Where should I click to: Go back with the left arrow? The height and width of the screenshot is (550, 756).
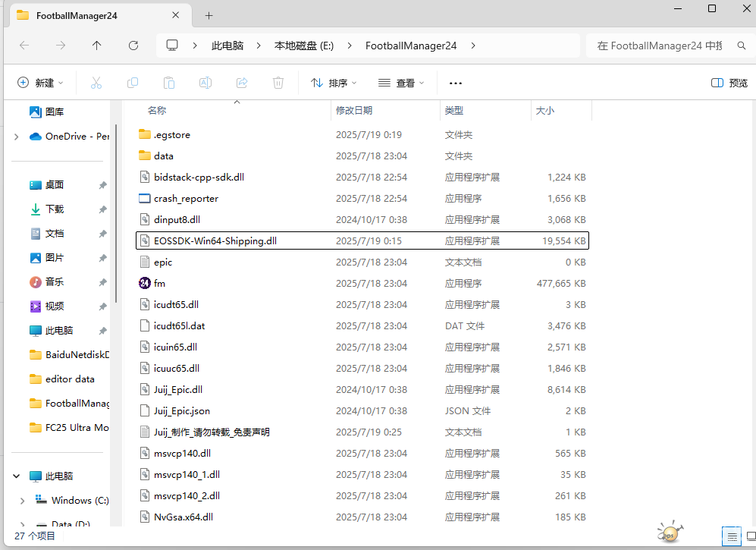pos(24,46)
